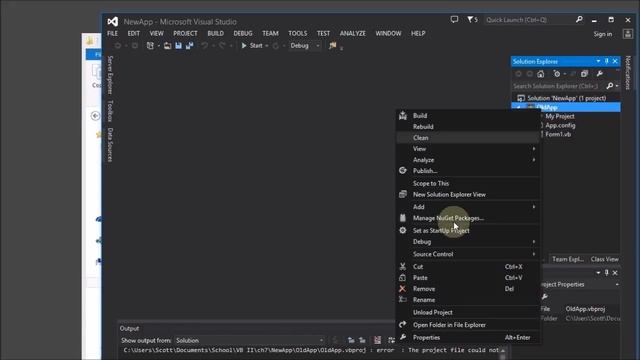
Task: Open the Toolbox side tab
Action: [x=110, y=111]
